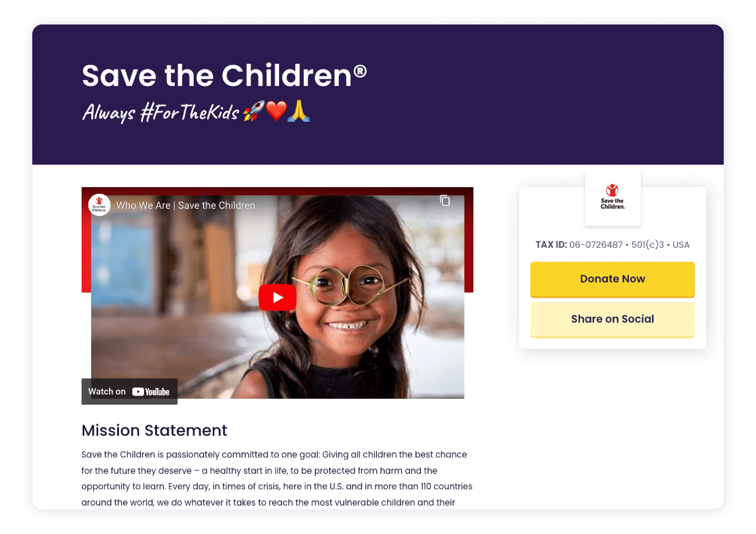Click the 501(c)3 designation text

(647, 244)
